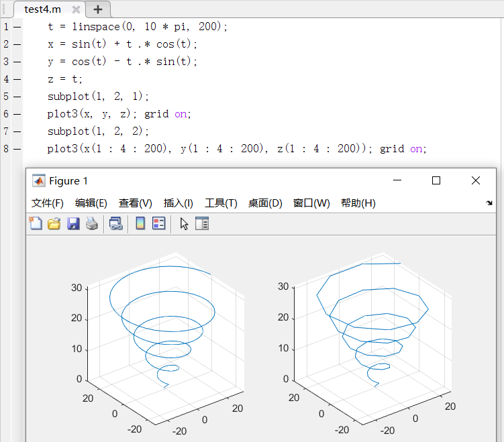Set breakpoint dash on line 4
This screenshot has height=442, width=504.
17,79
